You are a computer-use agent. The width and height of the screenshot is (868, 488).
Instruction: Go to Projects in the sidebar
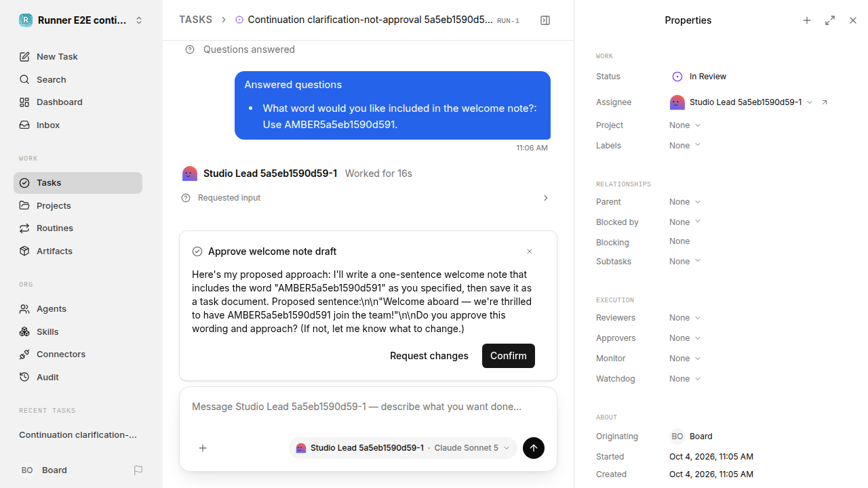(78, 205)
